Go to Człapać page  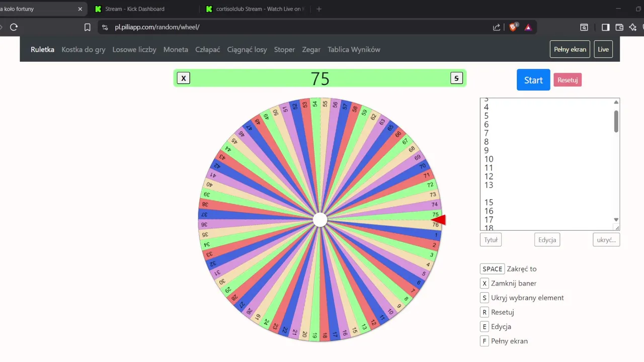[x=208, y=49]
